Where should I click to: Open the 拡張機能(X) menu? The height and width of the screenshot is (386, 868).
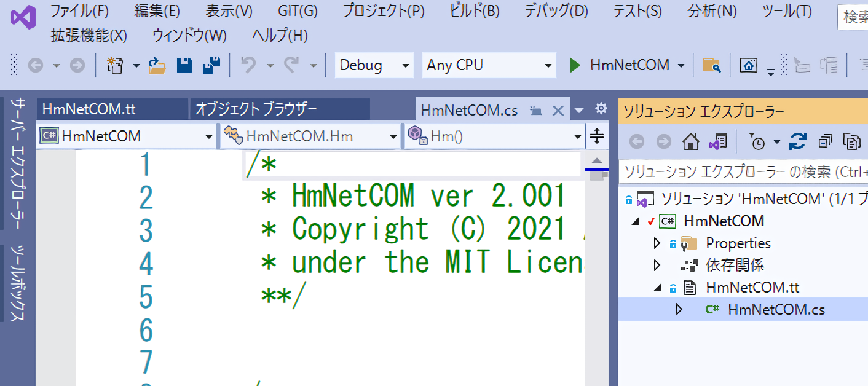tap(89, 36)
